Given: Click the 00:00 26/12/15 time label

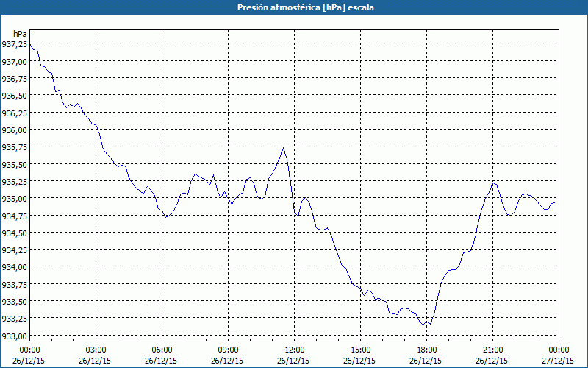Looking at the screenshot, I should [x=29, y=355].
